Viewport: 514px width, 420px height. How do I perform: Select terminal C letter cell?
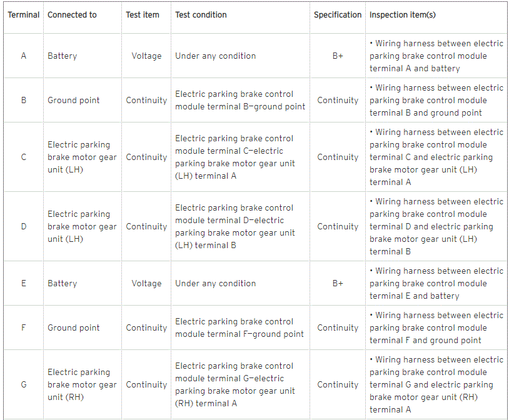[x=24, y=157]
